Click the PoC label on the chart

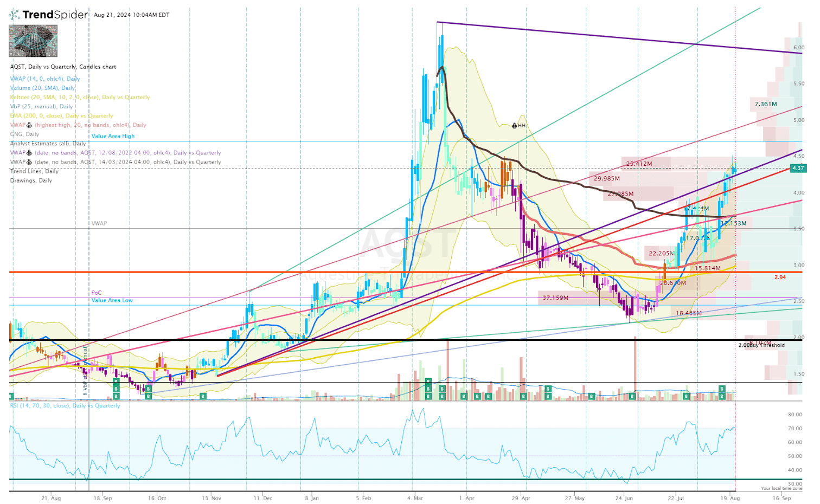tap(97, 292)
